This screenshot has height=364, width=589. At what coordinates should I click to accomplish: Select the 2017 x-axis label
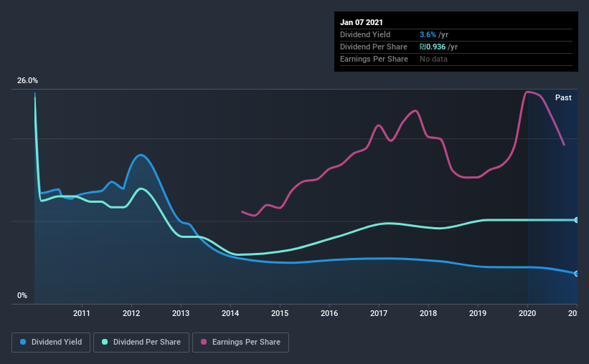coord(379,313)
